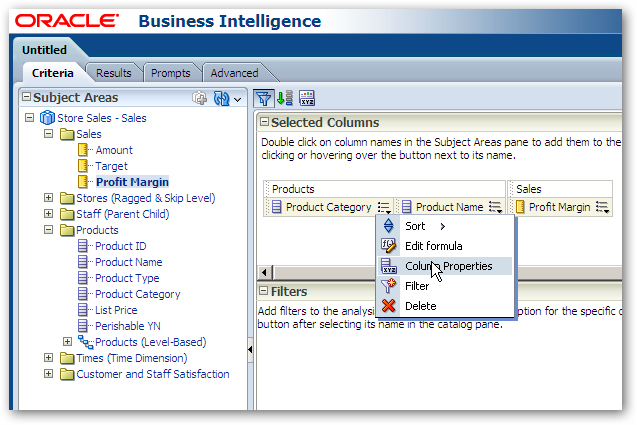Click the Profit Margin ruler icon in tree

pyautogui.click(x=82, y=182)
